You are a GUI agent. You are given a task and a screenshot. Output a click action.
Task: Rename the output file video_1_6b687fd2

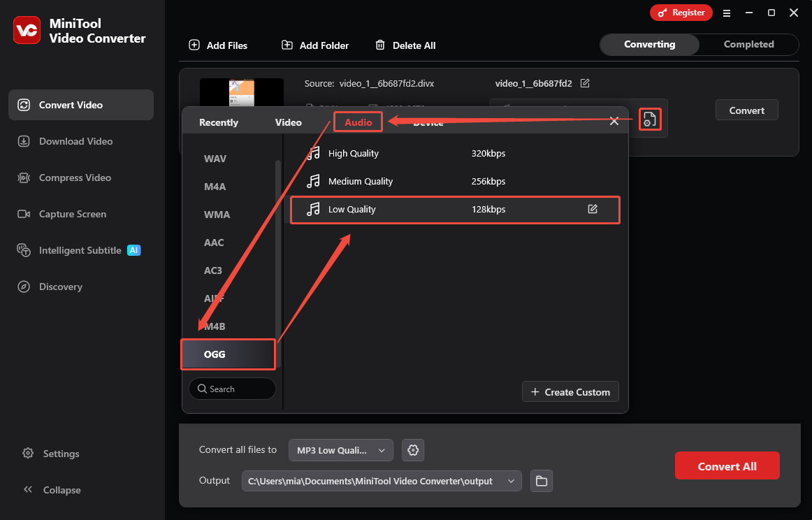click(x=585, y=82)
